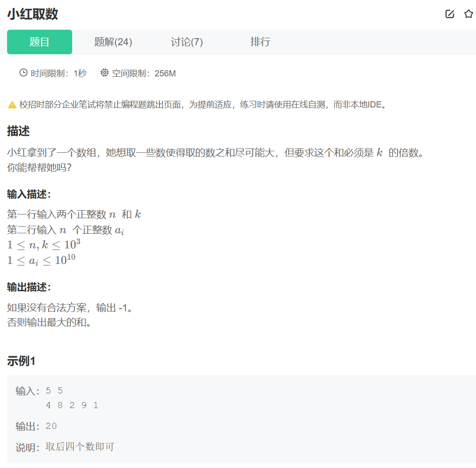The height and width of the screenshot is (468, 476).
Task: Select the 排行 ranking tab
Action: 260,42
